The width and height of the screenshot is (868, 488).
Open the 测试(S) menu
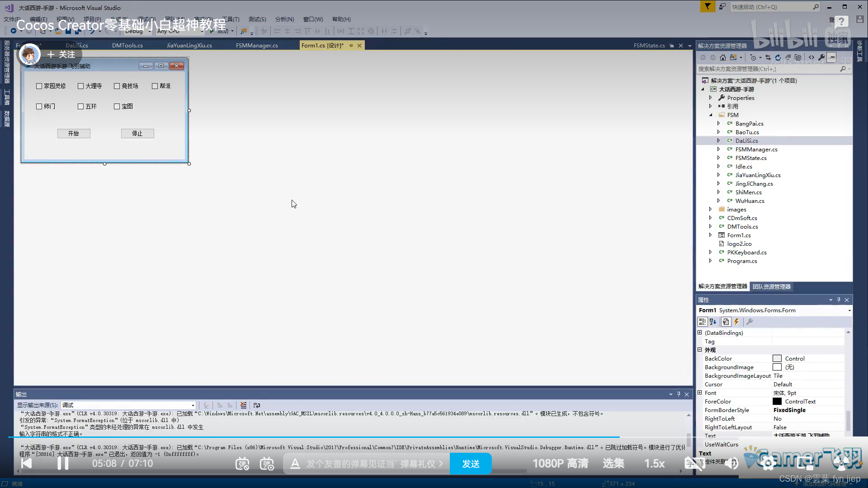click(257, 19)
